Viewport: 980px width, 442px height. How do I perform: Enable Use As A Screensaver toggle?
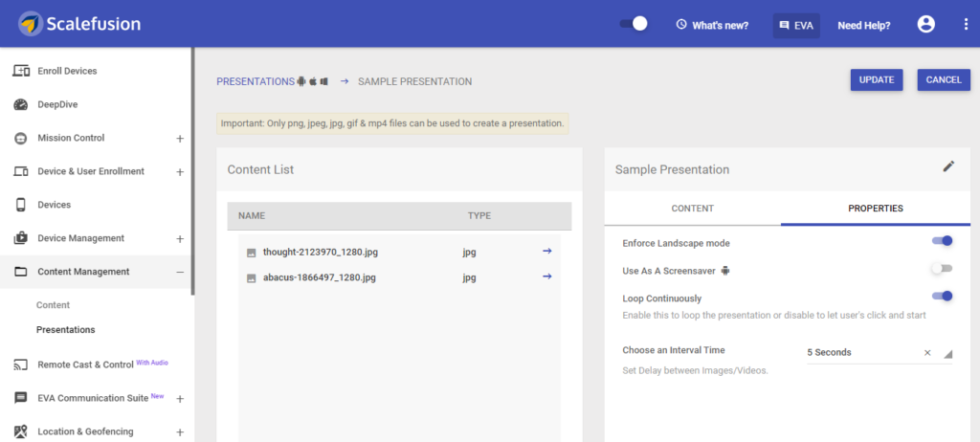point(942,268)
